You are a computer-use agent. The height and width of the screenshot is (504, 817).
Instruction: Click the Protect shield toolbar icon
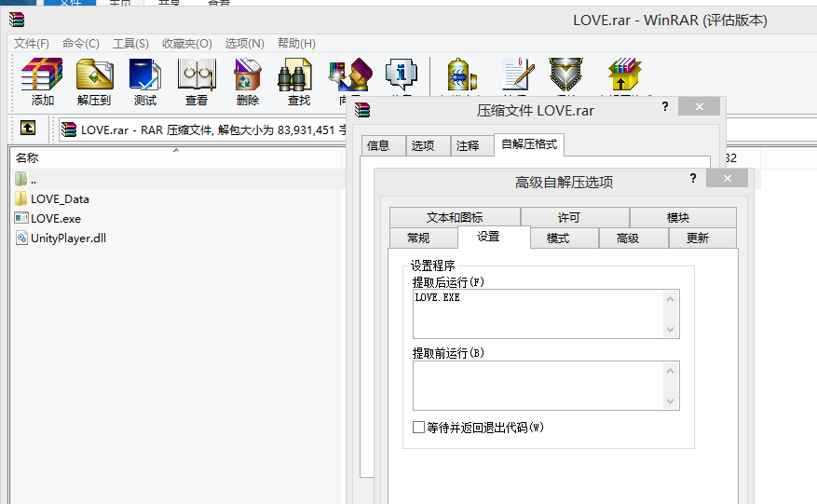[x=565, y=76]
